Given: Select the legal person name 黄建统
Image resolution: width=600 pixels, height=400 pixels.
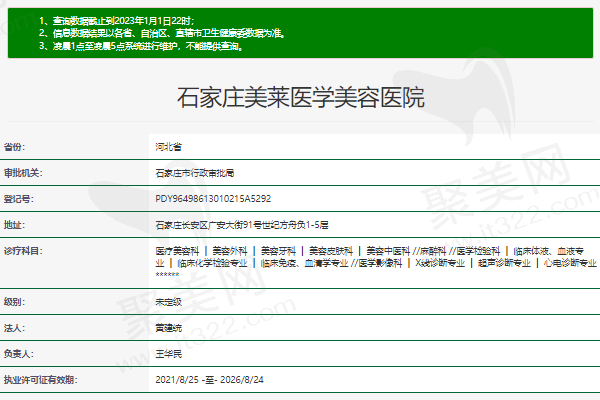Looking at the screenshot, I should pyautogui.click(x=168, y=328).
